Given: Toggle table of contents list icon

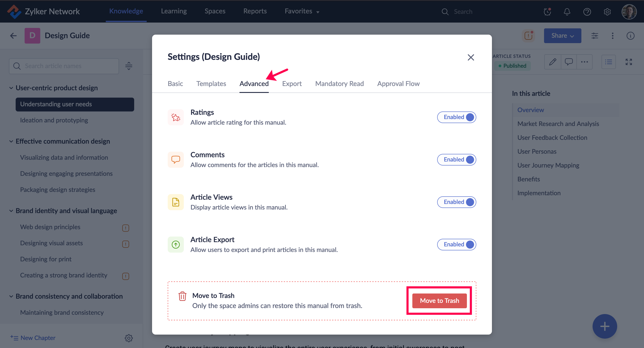Looking at the screenshot, I should tap(608, 62).
